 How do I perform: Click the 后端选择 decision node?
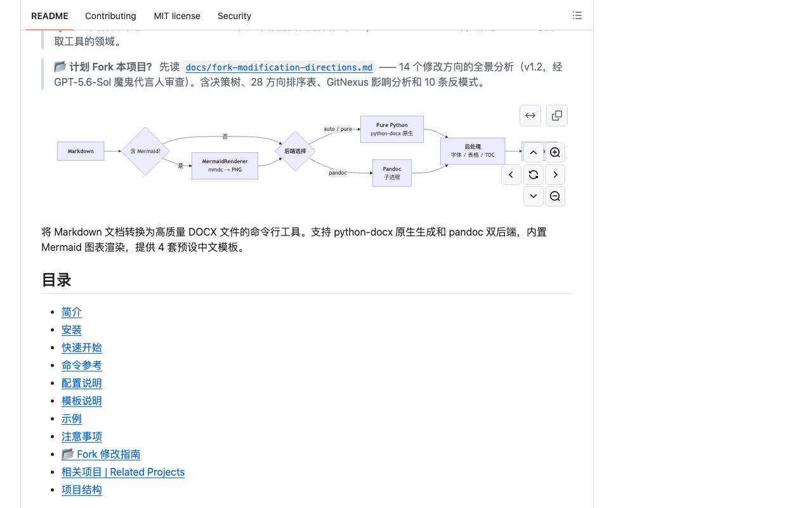tap(295, 151)
